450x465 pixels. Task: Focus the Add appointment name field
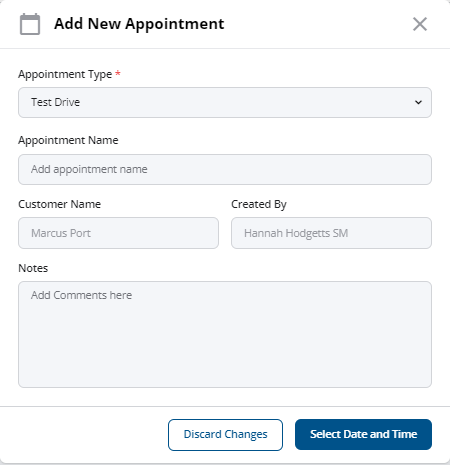(225, 169)
